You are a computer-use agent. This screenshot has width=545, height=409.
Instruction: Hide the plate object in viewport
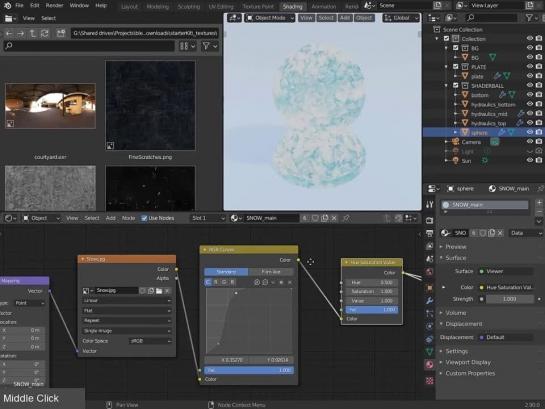[x=529, y=76]
